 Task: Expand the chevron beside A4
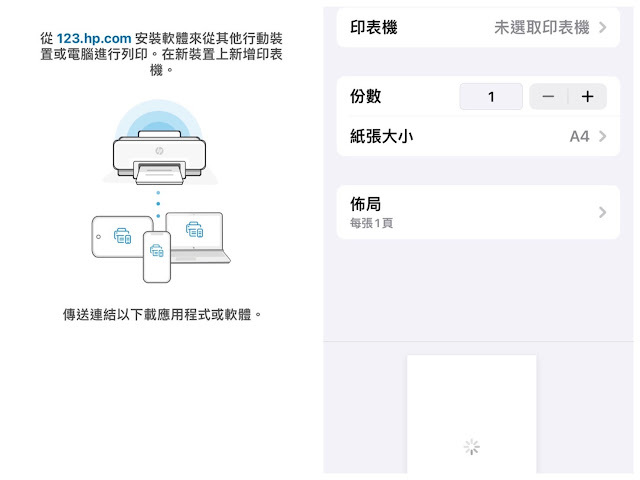603,136
